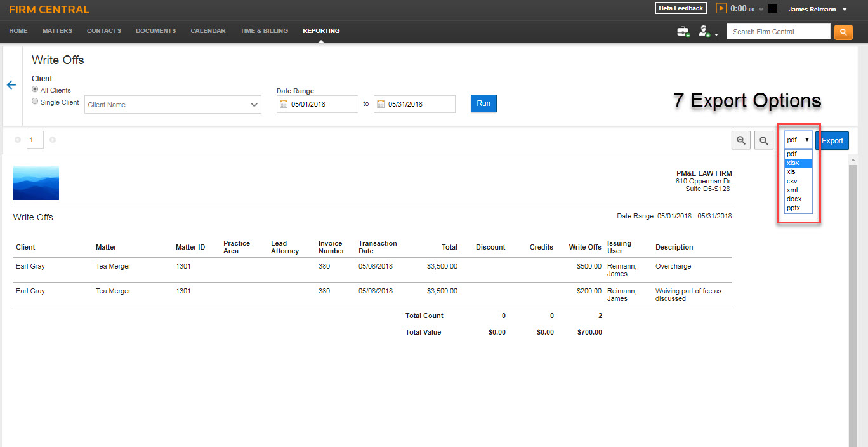Switch to the Documents tab
This screenshot has height=447, width=868.
155,31
